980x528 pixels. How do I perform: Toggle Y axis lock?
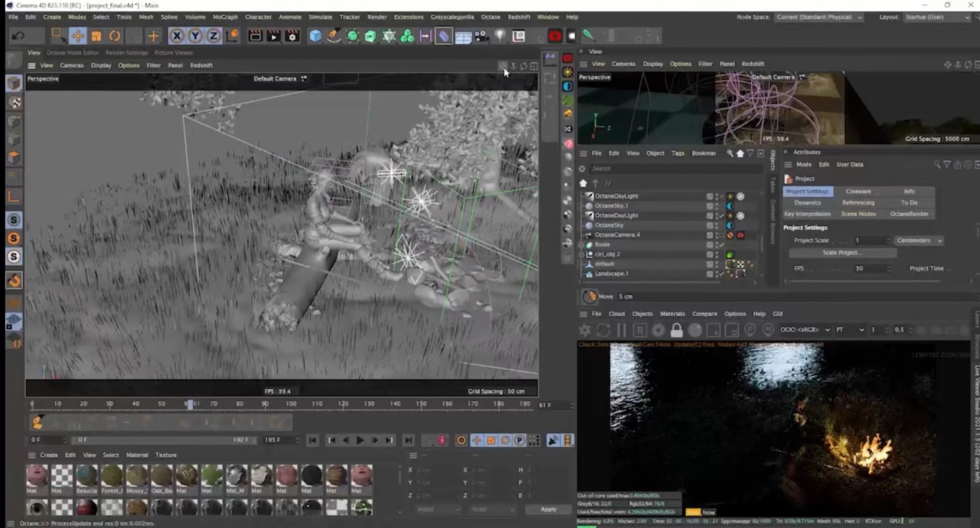pyautogui.click(x=195, y=36)
